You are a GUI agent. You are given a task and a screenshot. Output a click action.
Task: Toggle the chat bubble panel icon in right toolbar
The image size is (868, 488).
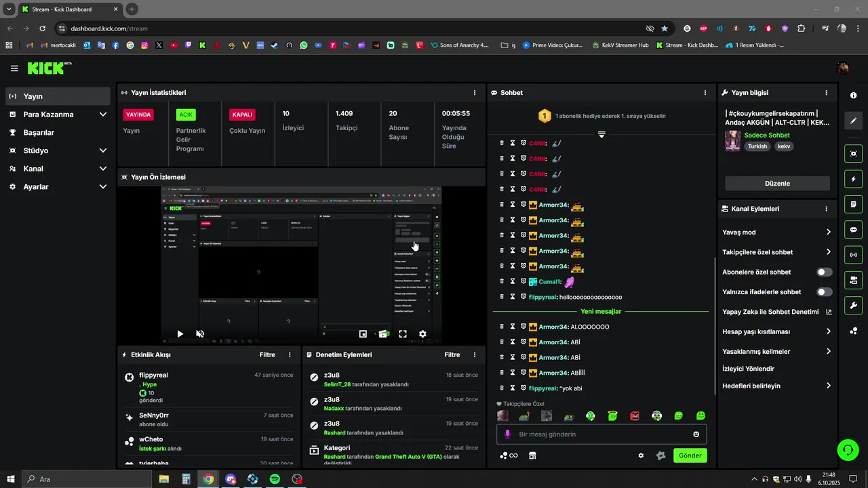click(x=853, y=229)
